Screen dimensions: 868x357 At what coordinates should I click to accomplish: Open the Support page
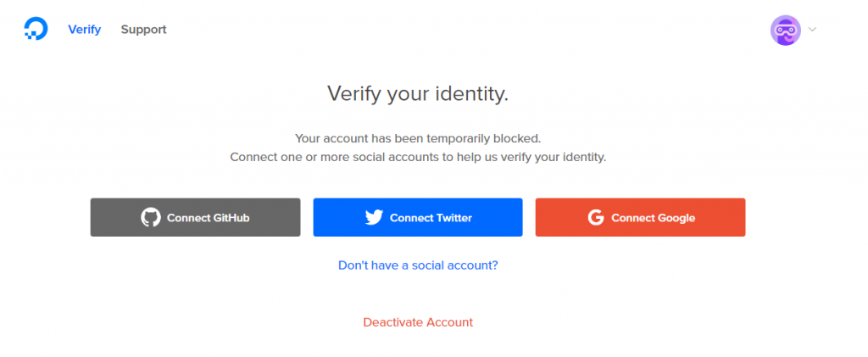144,30
